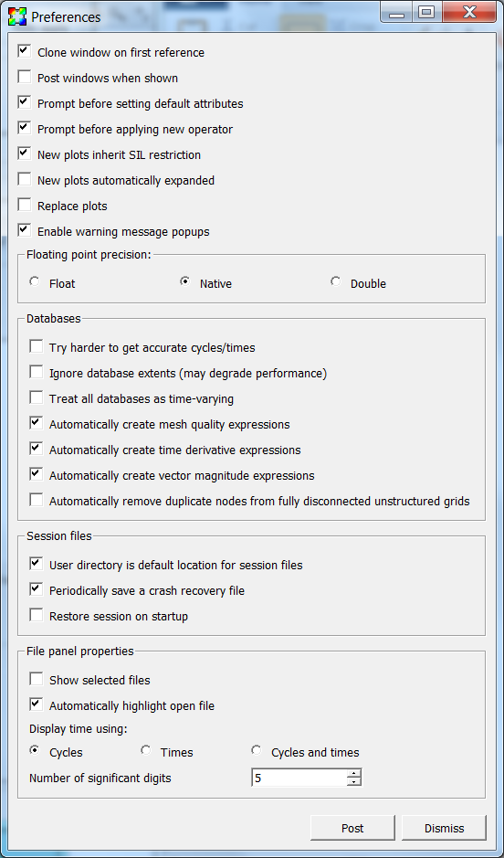Disable warning message popups checkbox
The width and height of the screenshot is (504, 858).
[25, 230]
